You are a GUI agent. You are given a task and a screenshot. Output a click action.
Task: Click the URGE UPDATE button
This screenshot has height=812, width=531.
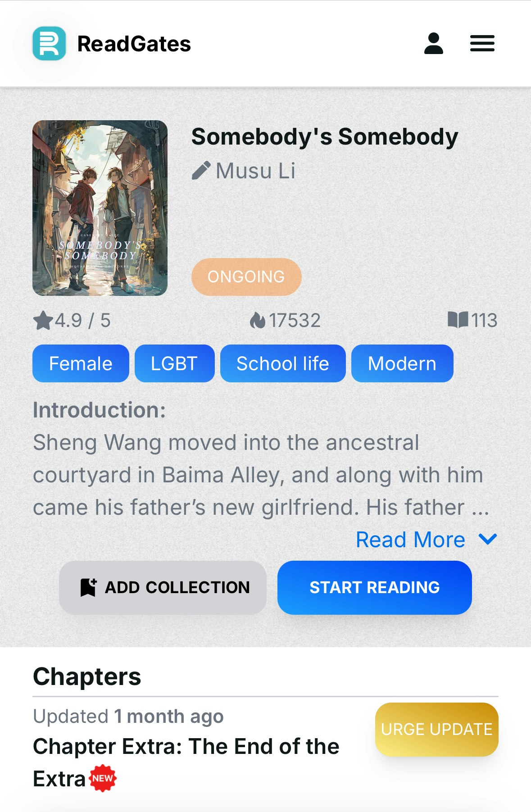[436, 729]
